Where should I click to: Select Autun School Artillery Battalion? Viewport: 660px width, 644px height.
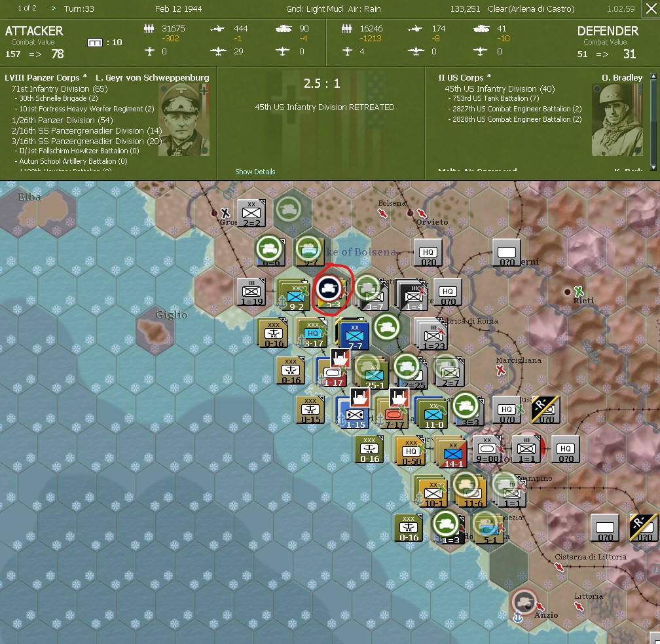coord(71,161)
